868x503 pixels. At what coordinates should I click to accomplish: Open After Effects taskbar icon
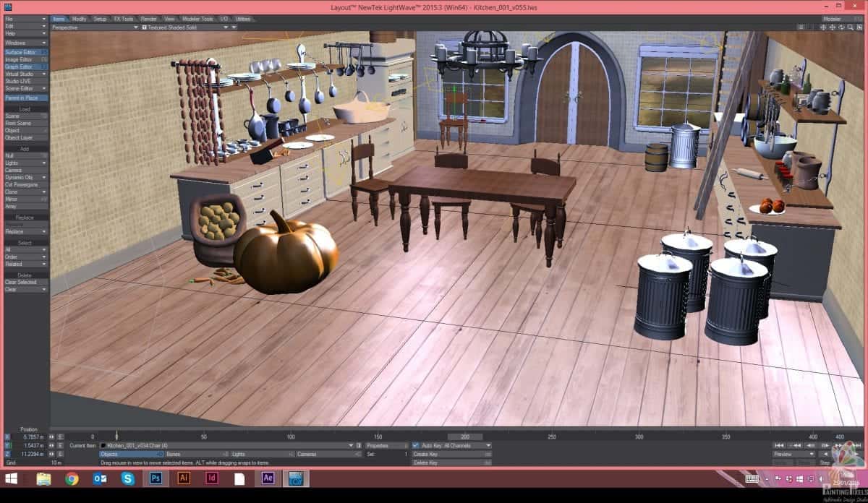click(x=268, y=478)
